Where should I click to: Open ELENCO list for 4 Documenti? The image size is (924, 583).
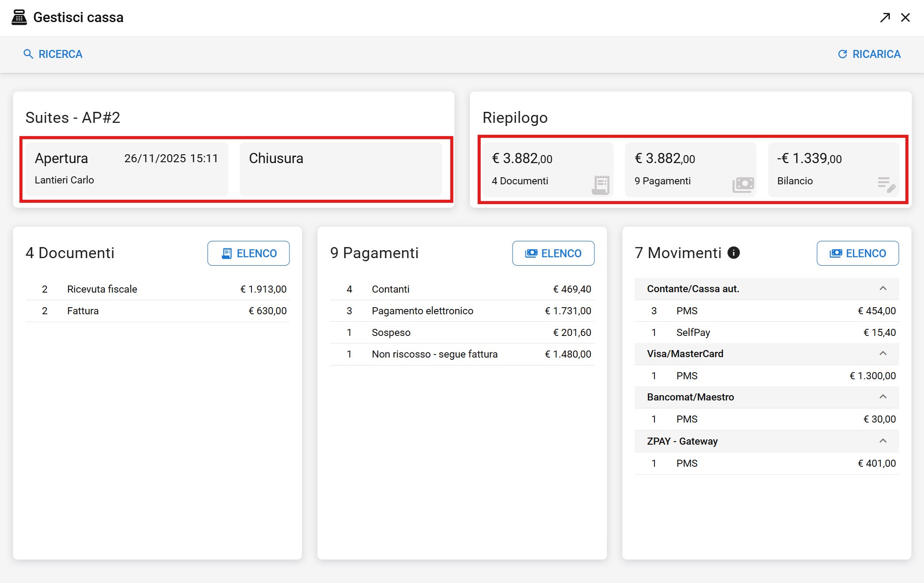pos(248,253)
